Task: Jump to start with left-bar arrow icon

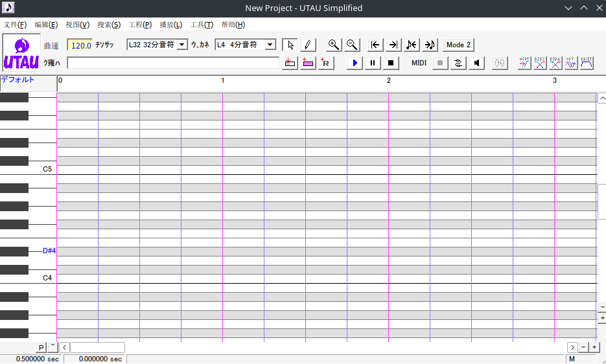Action: coord(375,45)
